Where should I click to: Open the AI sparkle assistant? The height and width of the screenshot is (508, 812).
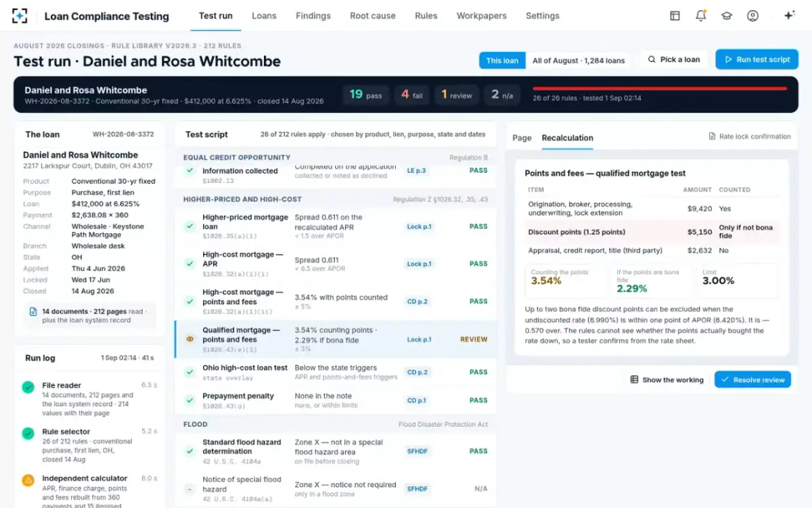tap(789, 16)
